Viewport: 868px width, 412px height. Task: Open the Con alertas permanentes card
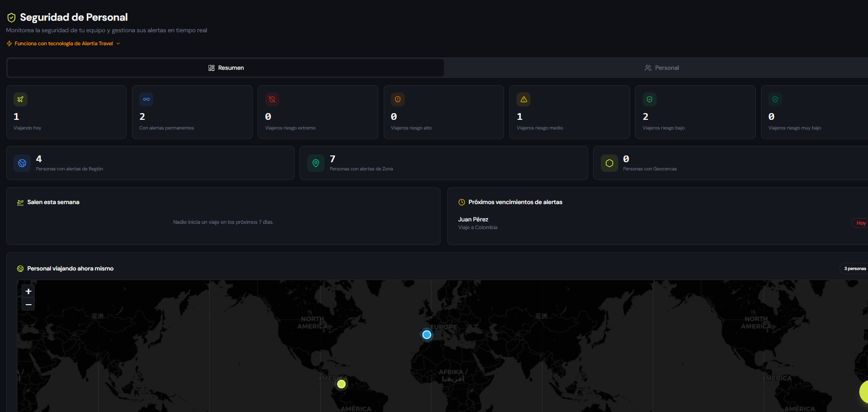pyautogui.click(x=192, y=112)
